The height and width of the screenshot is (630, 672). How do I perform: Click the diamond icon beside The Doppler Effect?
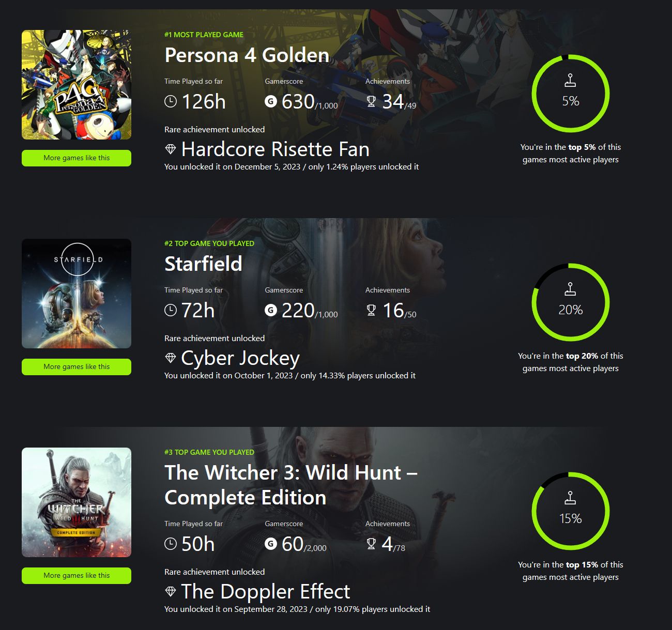click(171, 592)
